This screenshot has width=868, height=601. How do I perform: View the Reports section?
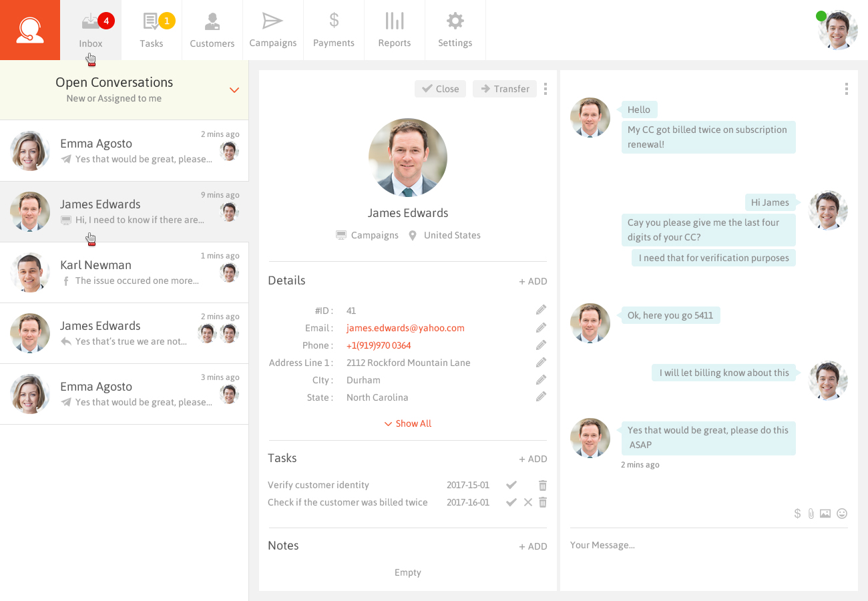click(x=395, y=30)
